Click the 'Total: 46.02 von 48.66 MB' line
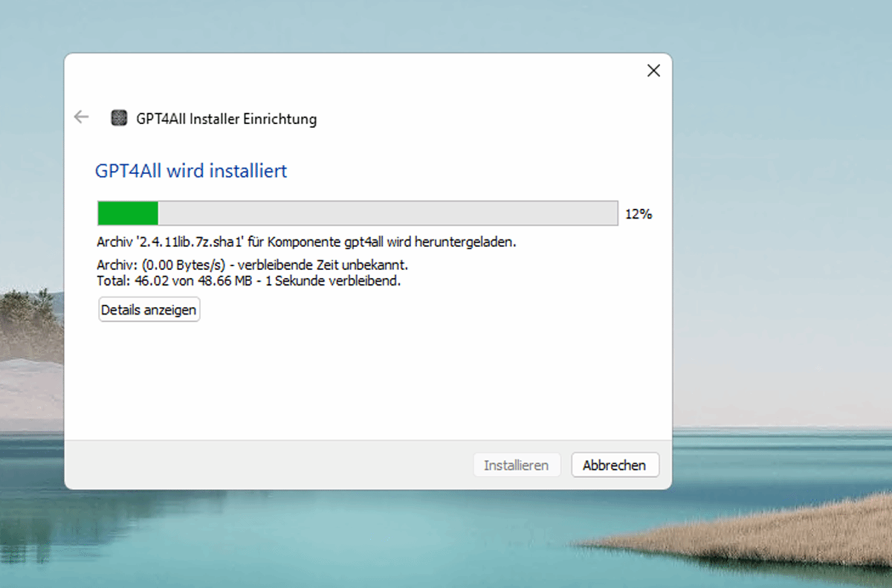The image size is (892, 588). (248, 281)
